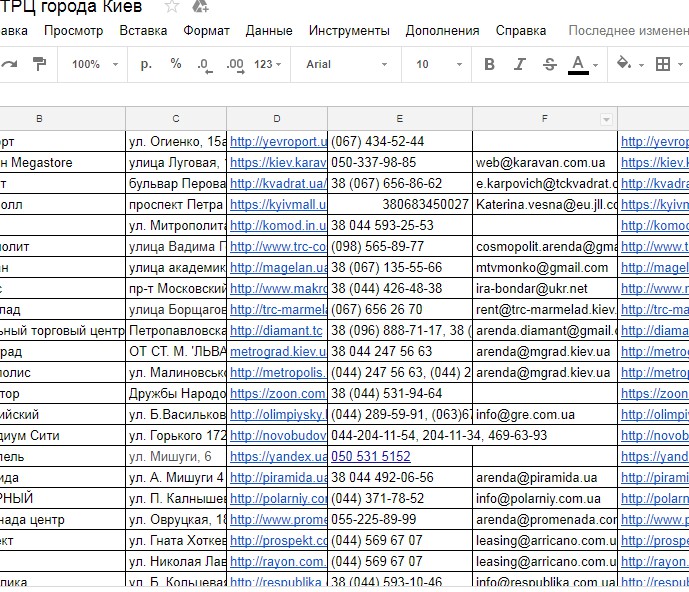
Task: Select cell with arenda@piramida.ua
Action: point(545,478)
